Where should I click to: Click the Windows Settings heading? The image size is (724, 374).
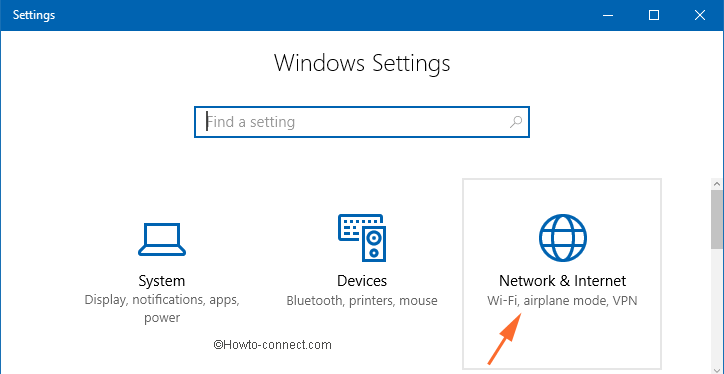[362, 63]
